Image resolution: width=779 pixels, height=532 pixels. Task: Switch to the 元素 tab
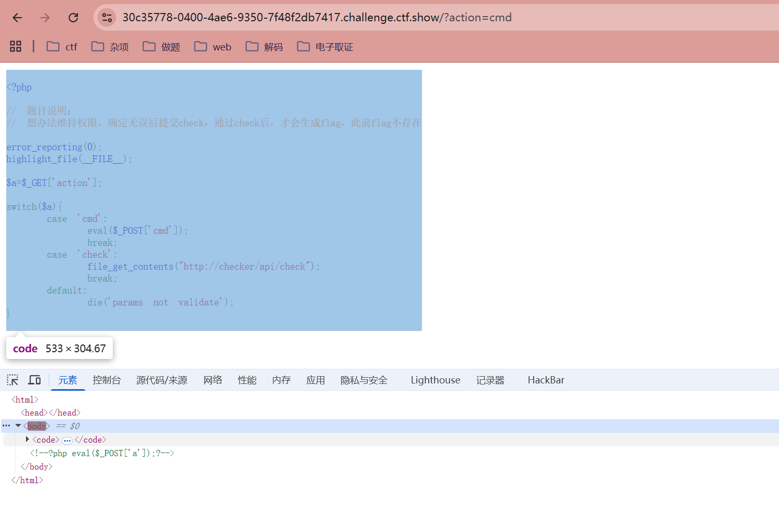pos(68,380)
